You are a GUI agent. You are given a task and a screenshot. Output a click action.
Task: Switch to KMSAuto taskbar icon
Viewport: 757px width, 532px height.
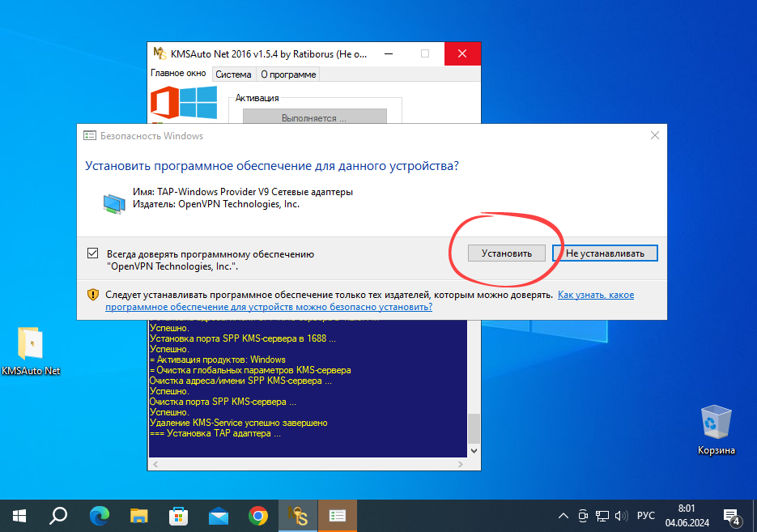[x=298, y=516]
